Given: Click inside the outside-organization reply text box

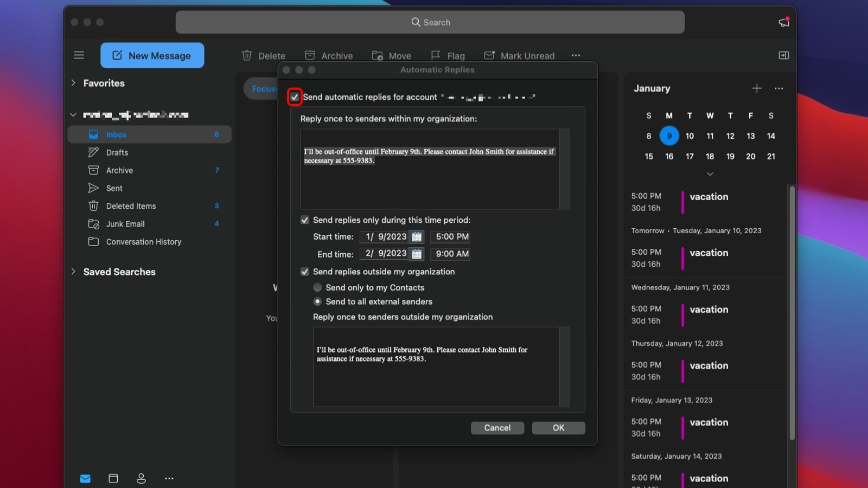Looking at the screenshot, I should pyautogui.click(x=436, y=367).
